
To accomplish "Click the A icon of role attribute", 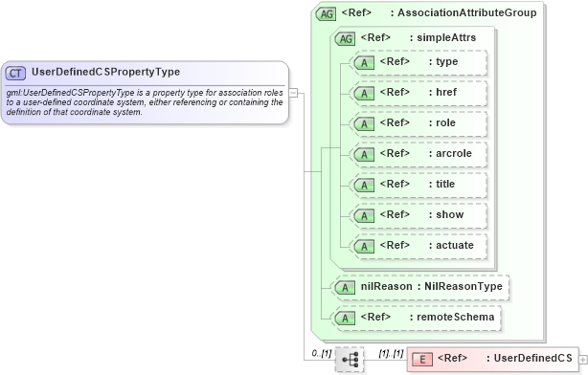I will point(364,124).
